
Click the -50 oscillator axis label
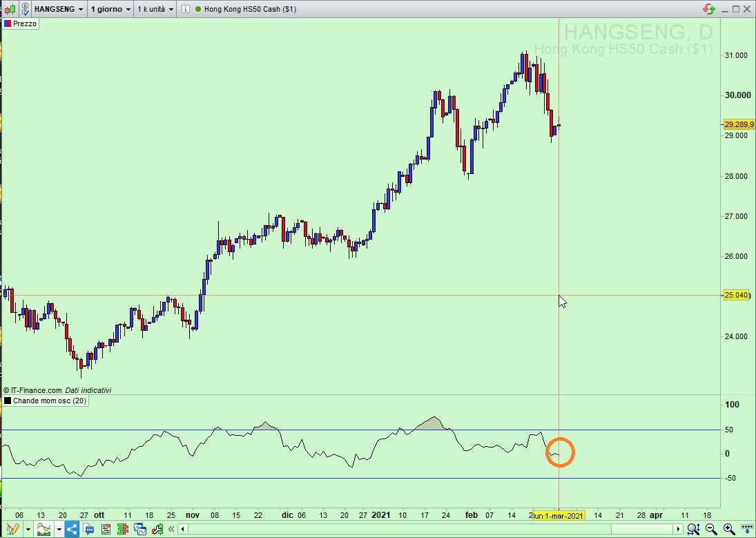(730, 478)
